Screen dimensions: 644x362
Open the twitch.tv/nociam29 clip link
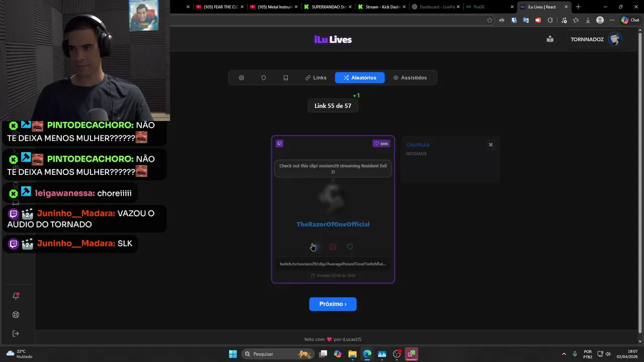point(333,264)
